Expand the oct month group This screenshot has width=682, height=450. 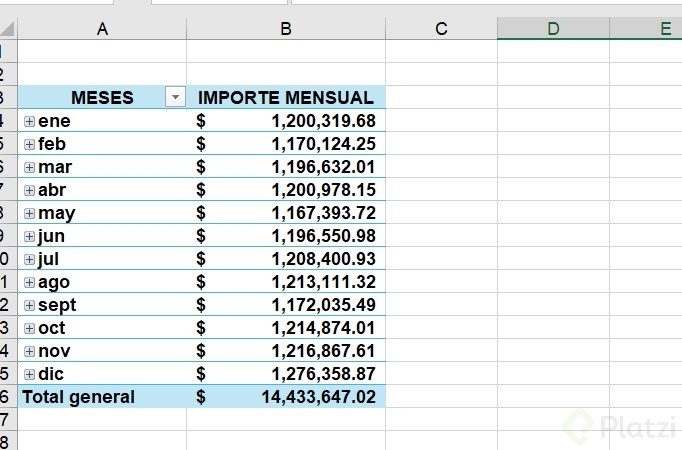click(x=29, y=328)
